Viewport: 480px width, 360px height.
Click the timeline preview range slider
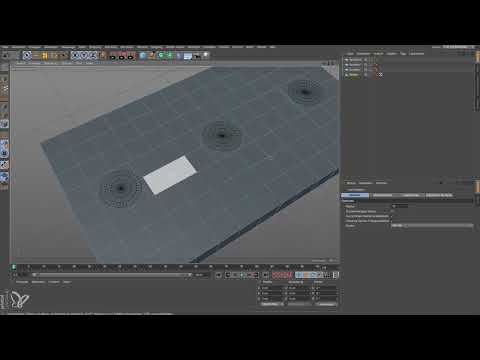(x=112, y=275)
